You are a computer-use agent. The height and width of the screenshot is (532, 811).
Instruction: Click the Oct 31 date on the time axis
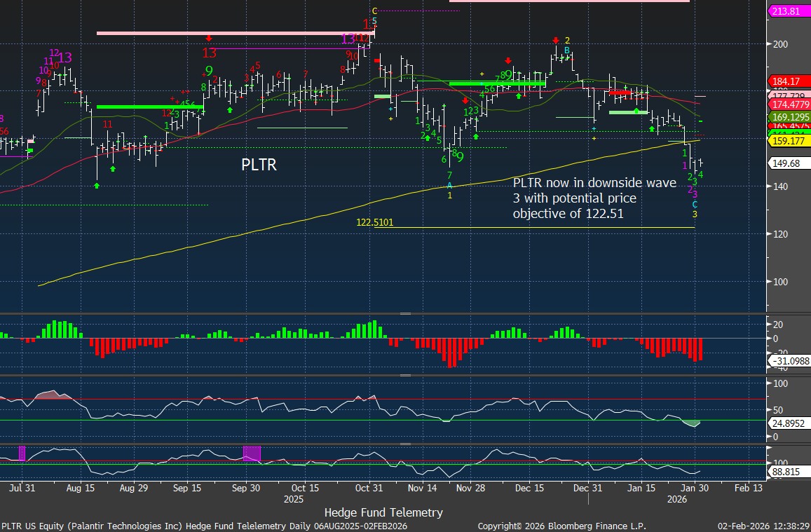(x=369, y=488)
